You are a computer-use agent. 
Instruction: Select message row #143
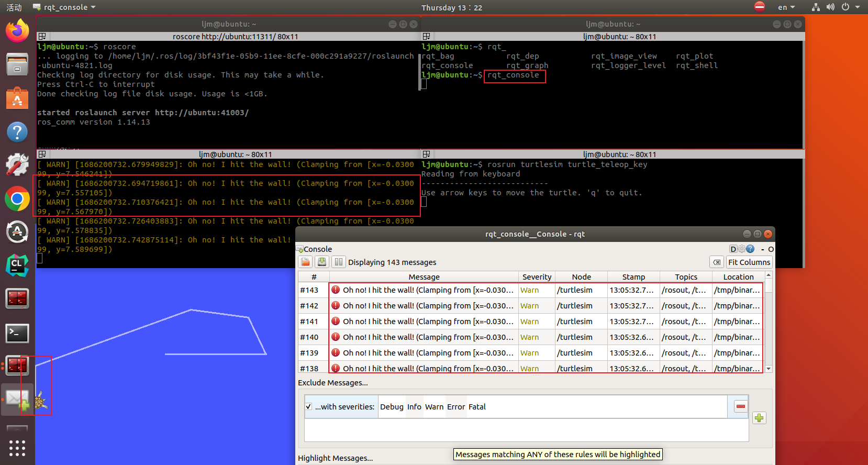[531, 290]
